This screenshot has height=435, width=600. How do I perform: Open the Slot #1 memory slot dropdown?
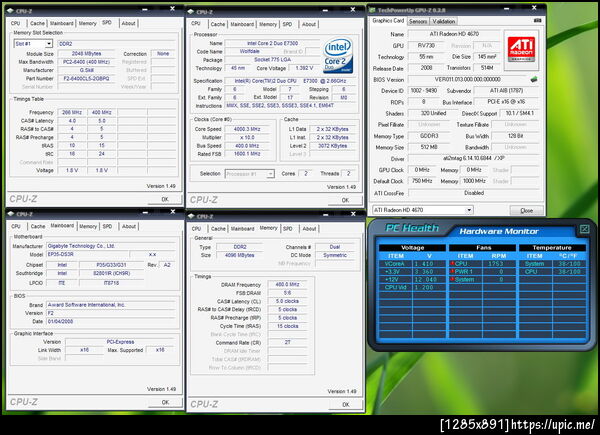(49, 44)
